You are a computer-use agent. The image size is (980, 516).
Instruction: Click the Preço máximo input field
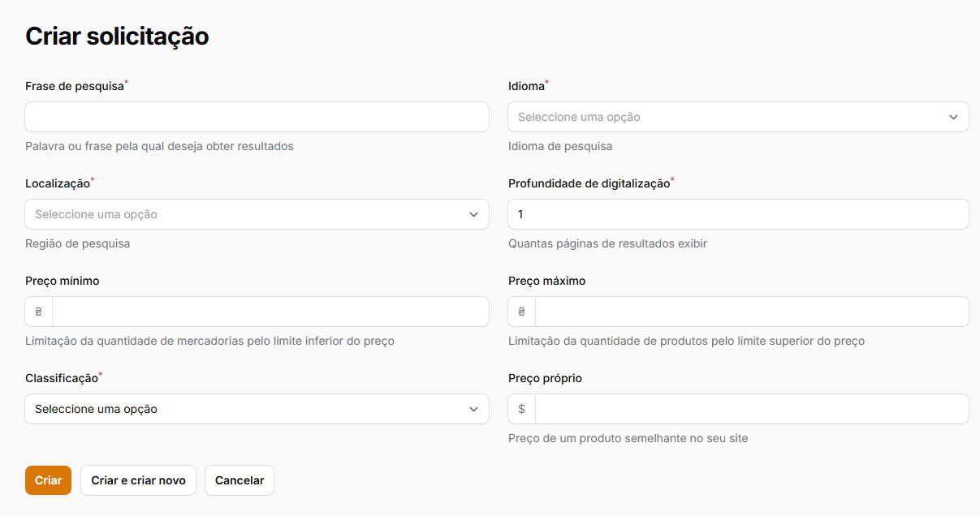tap(751, 312)
